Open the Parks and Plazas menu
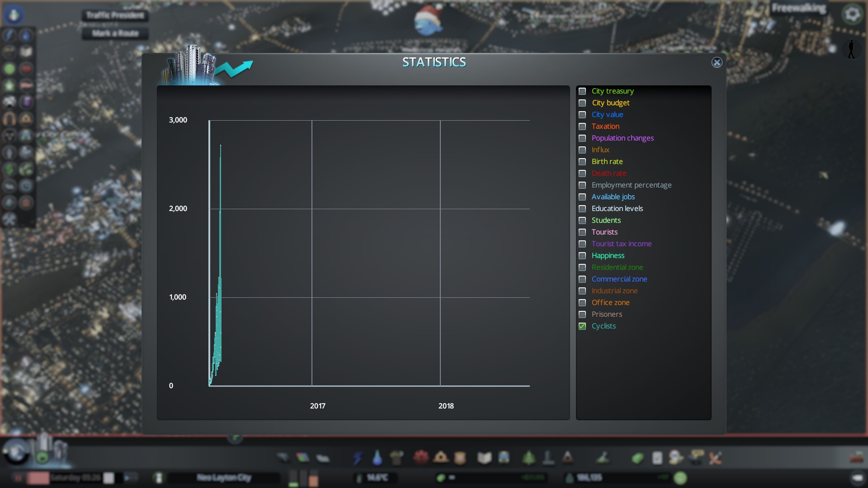Viewport: 868px width, 488px height. (528, 458)
